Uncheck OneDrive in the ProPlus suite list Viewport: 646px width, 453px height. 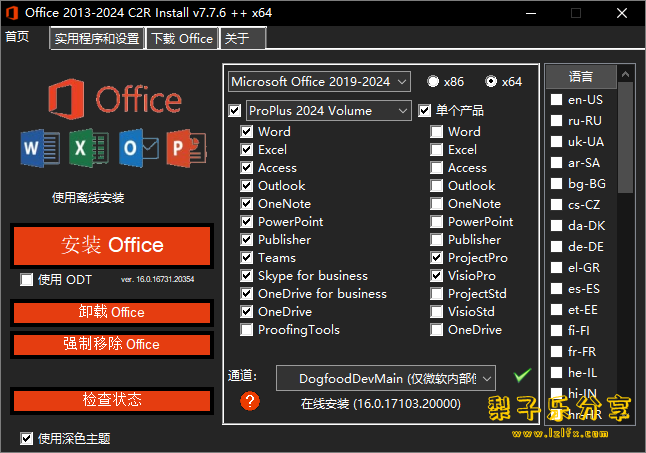pos(247,312)
